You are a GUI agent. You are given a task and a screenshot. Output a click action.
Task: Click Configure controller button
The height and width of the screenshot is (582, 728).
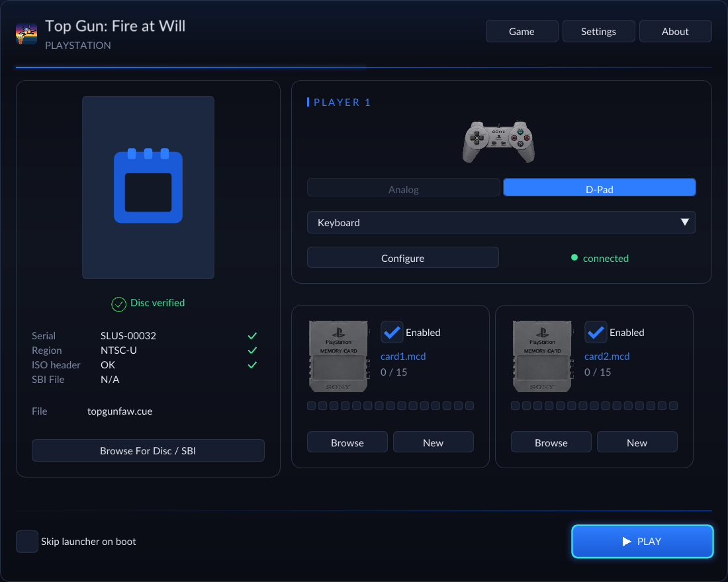(x=403, y=257)
